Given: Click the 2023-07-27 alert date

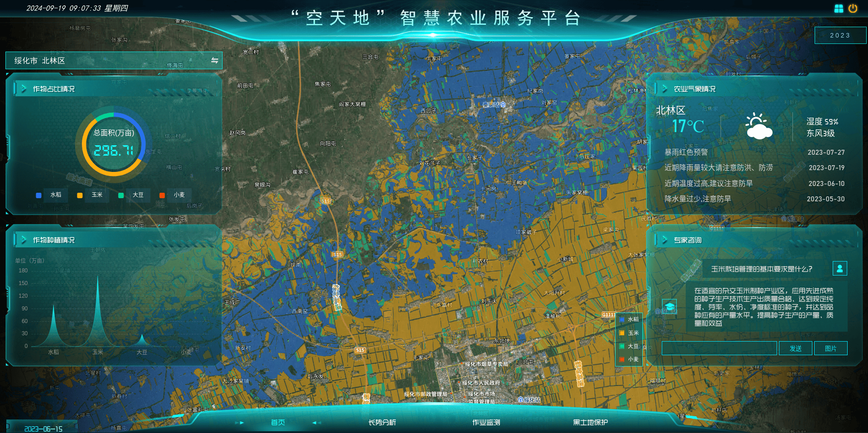Looking at the screenshot, I should click(x=826, y=152).
